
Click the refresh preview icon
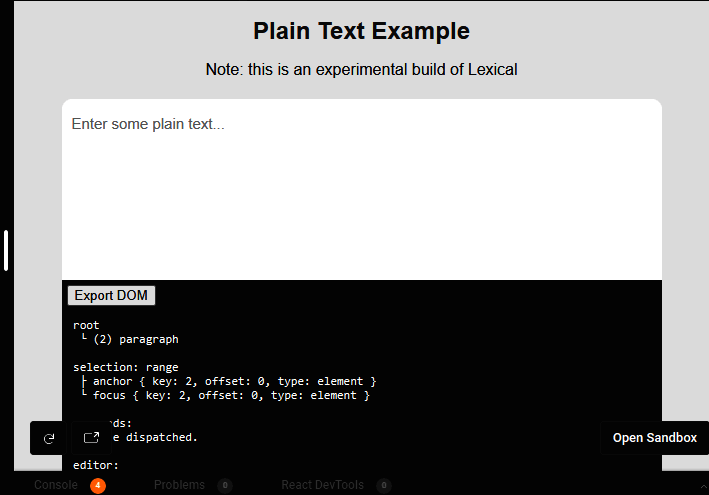[49, 438]
